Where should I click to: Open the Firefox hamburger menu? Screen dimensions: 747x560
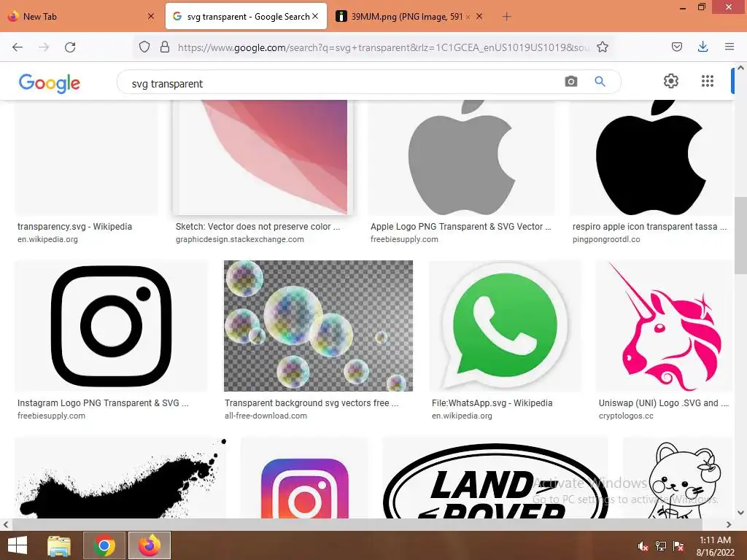[x=729, y=47]
